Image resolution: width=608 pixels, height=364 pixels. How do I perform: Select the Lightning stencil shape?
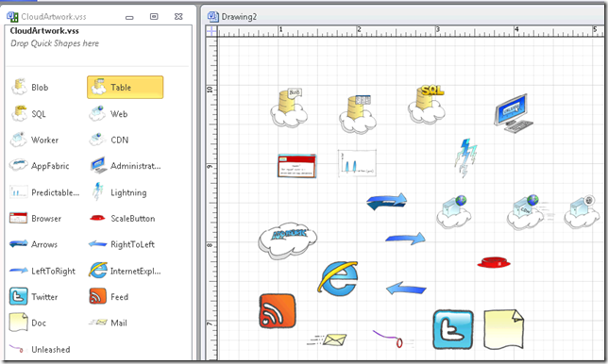[119, 192]
